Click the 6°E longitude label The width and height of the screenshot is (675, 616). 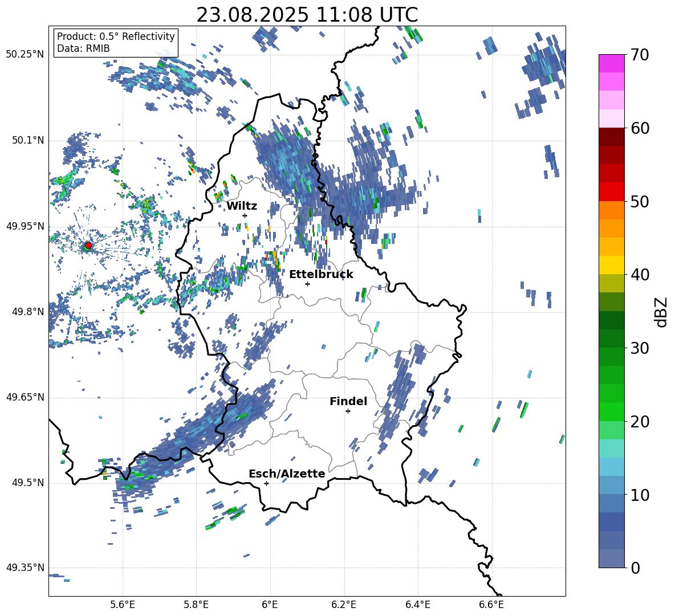tap(270, 605)
